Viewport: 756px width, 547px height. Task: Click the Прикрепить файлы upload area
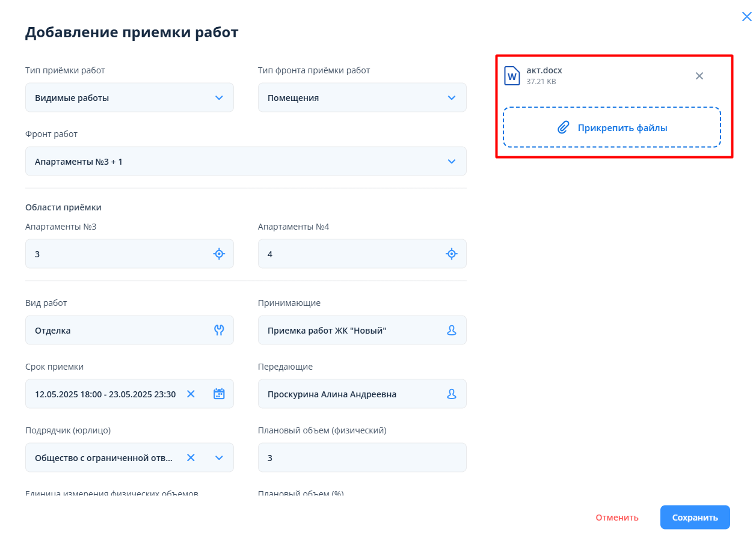tap(612, 127)
